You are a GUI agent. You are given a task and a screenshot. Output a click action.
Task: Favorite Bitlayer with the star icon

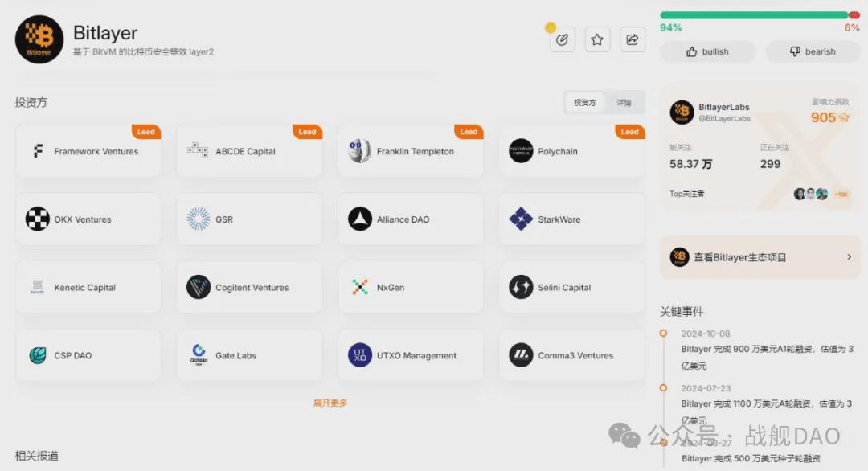click(x=596, y=40)
